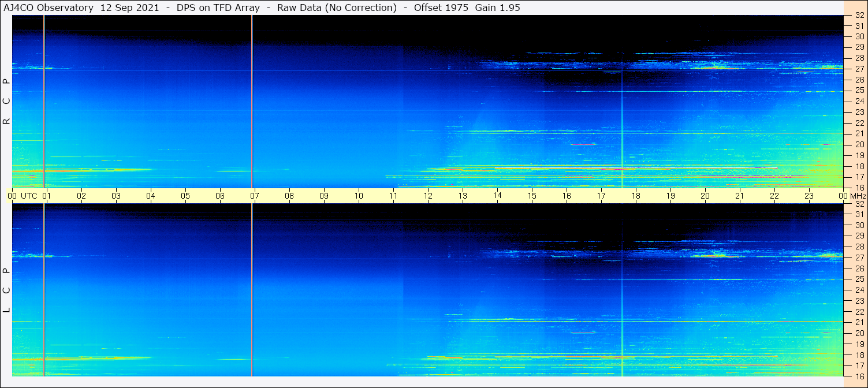
Task: Click the 09 hour tick label
Action: (324, 196)
